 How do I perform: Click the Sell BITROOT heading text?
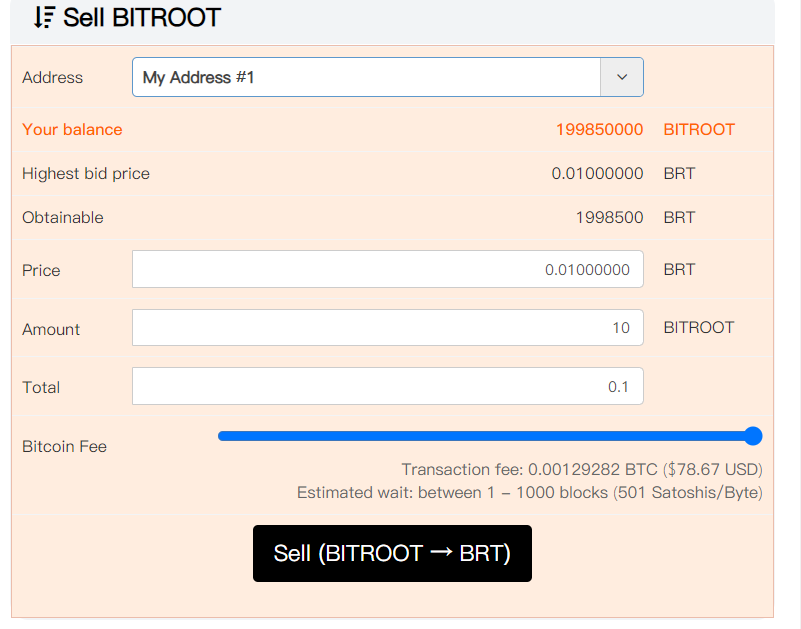pyautogui.click(x=142, y=17)
